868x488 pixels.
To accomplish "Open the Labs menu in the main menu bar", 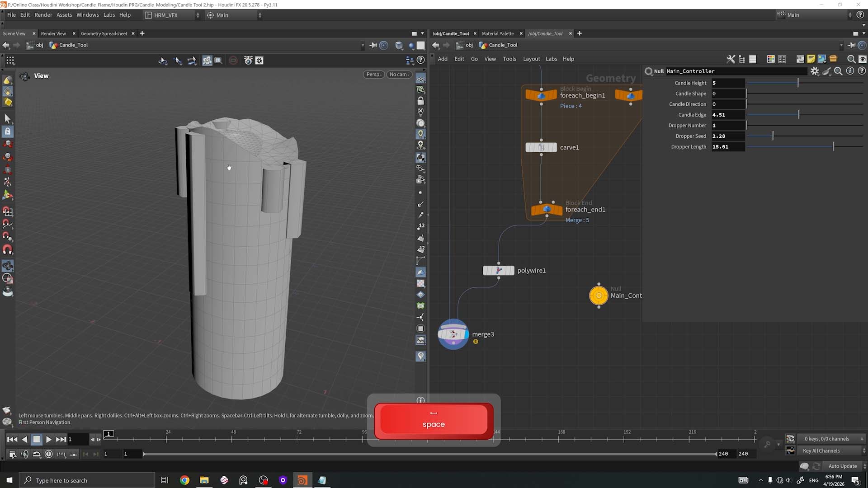I will click(109, 15).
